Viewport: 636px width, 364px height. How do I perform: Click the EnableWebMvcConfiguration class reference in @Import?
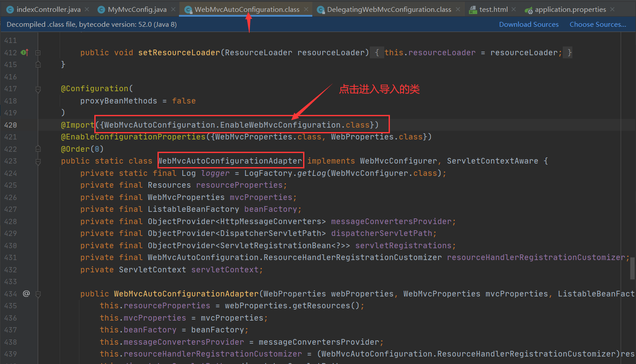(280, 125)
